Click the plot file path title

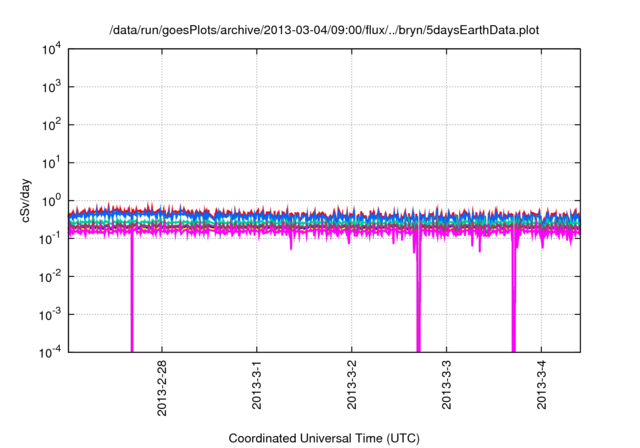point(324,30)
